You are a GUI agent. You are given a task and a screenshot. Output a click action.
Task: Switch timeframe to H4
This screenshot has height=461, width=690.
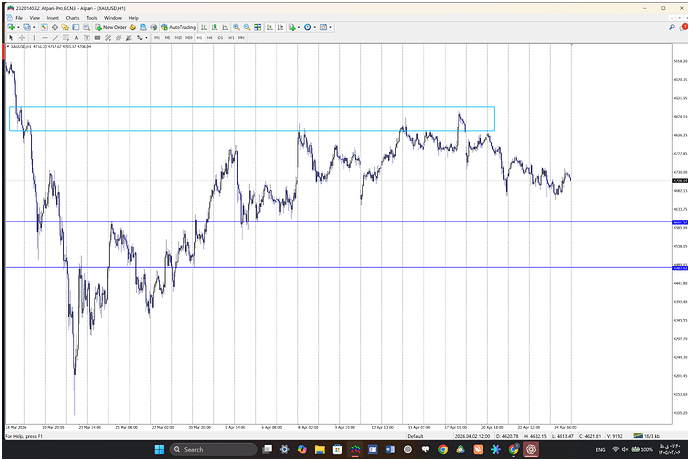coord(209,38)
